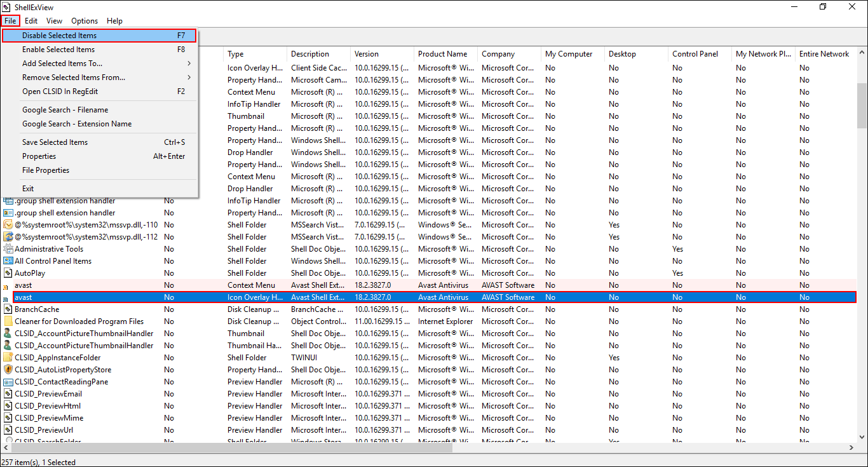Click the CLSID_ContactReadingPane row icon
This screenshot has width=868, height=467.
click(8, 382)
